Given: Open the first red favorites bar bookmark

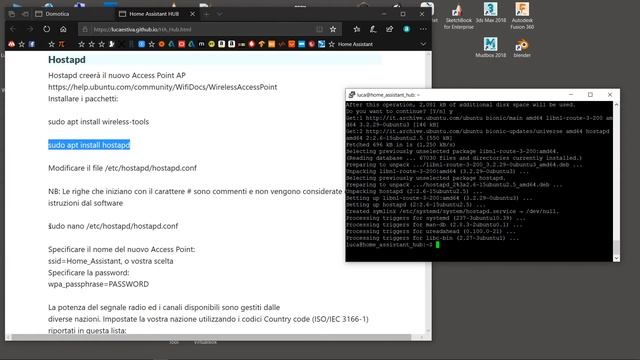Looking at the screenshot, I should pyautogui.click(x=11, y=44).
